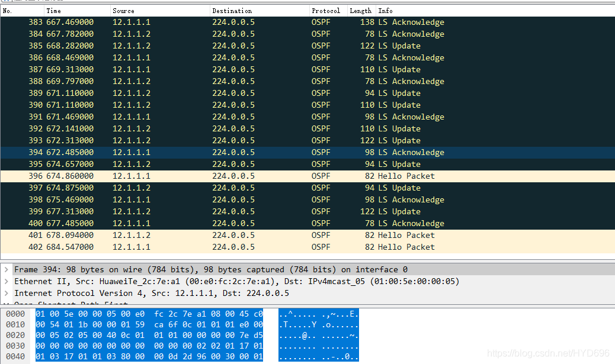The width and height of the screenshot is (615, 364).
Task: Select packet 400 LS Acknowledge row
Action: [307, 223]
